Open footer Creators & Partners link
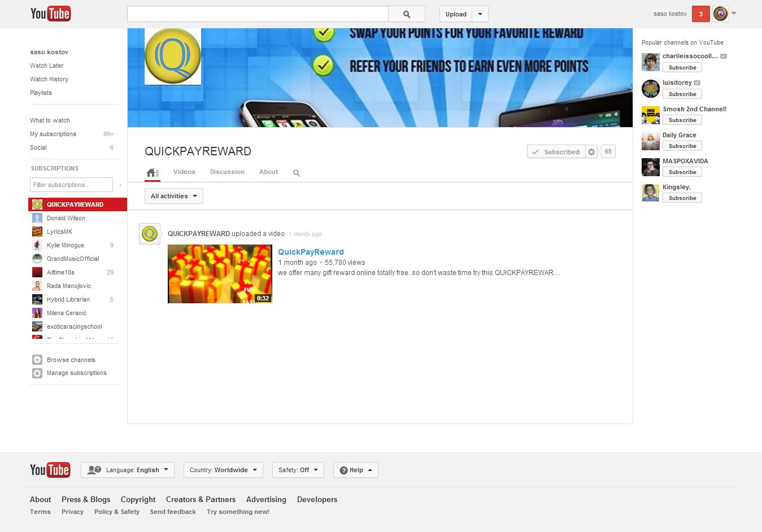The height and width of the screenshot is (532, 762). 201,499
